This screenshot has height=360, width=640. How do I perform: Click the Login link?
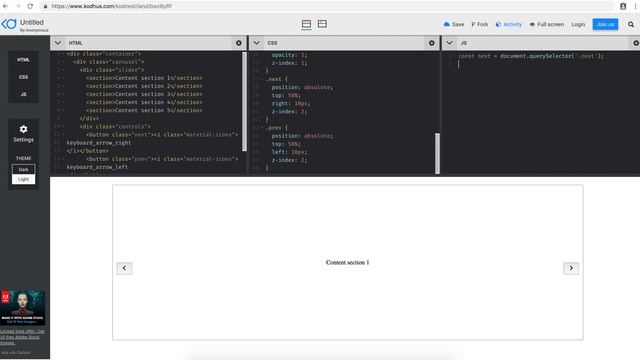point(578,24)
